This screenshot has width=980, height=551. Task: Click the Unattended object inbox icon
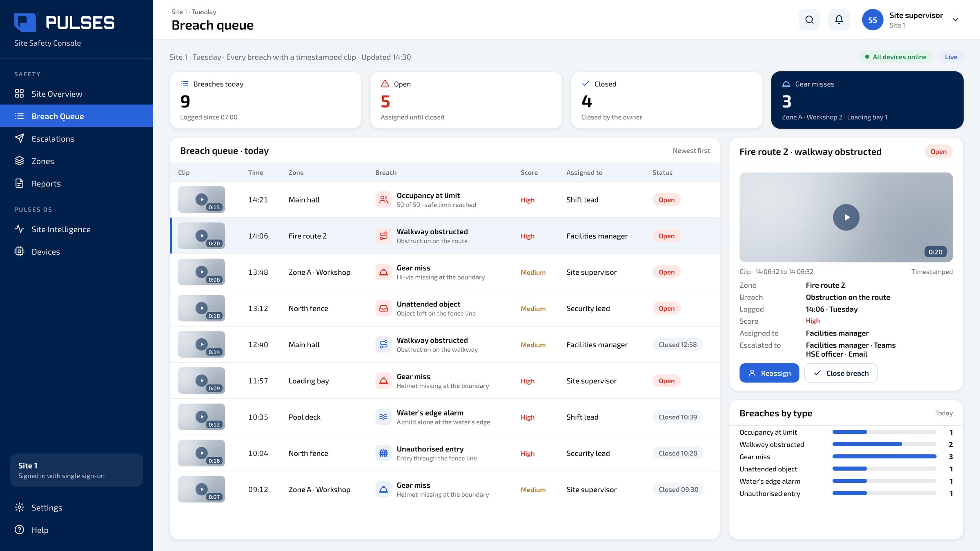tap(383, 308)
